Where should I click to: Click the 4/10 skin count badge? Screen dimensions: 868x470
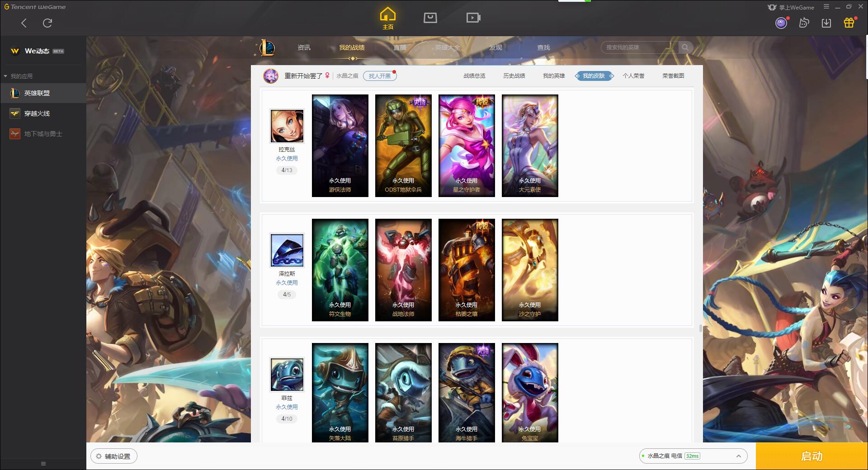(287, 419)
